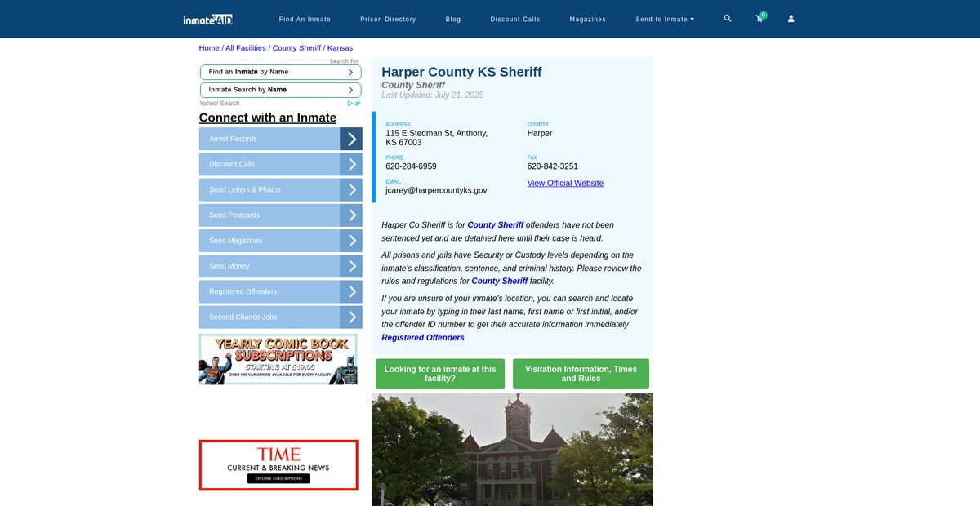
Task: Click the arrow beside Send Letters & Photos
Action: click(351, 189)
